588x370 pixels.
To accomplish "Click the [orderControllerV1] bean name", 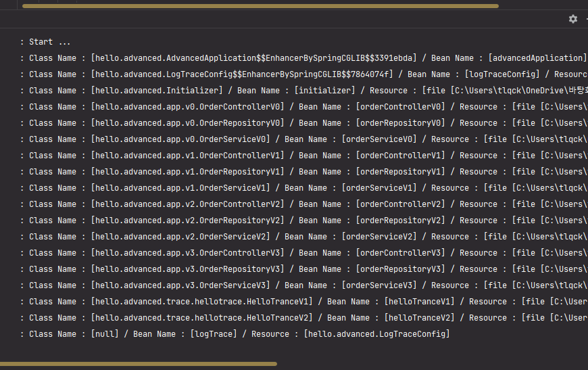I will (x=401, y=156).
